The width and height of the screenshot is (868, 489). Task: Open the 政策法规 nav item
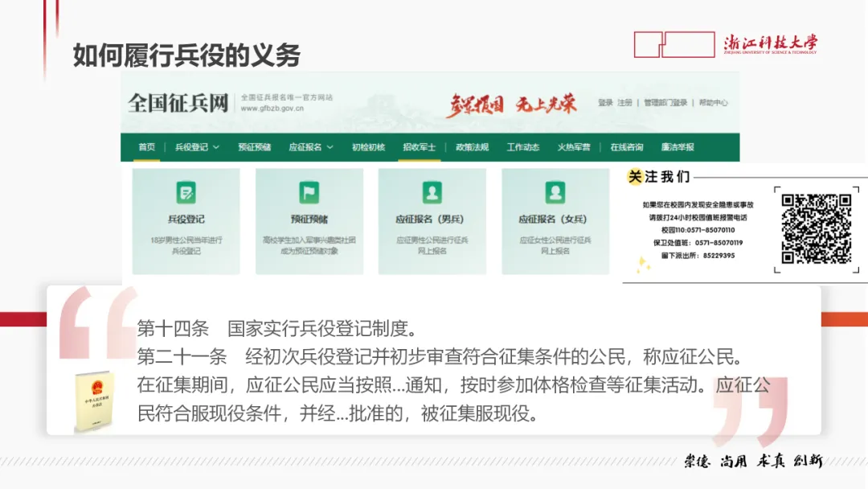click(x=473, y=147)
